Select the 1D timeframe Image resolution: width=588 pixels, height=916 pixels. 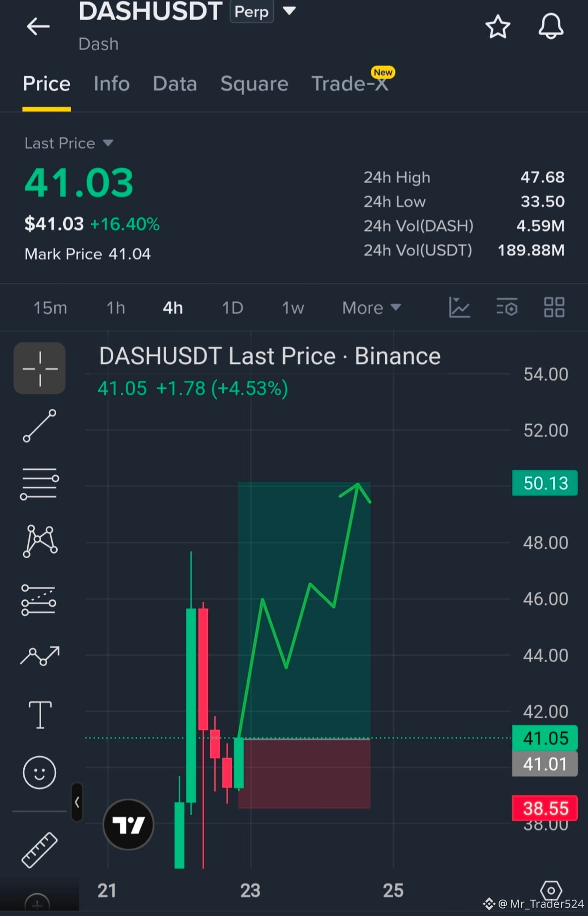click(232, 308)
